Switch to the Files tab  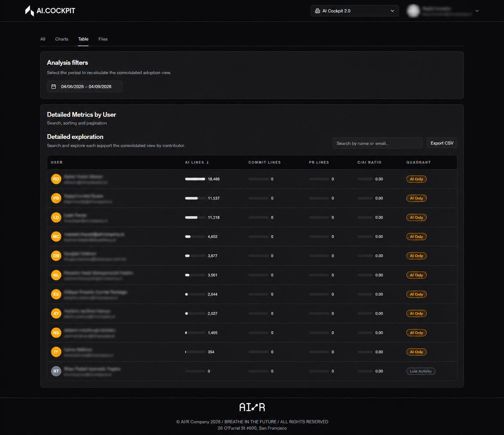point(103,39)
